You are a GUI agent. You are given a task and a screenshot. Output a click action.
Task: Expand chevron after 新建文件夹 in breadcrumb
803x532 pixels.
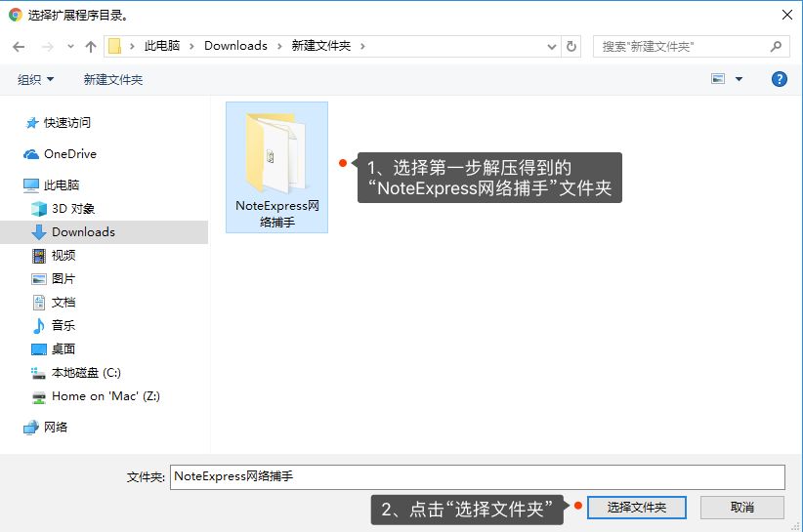click(362, 47)
